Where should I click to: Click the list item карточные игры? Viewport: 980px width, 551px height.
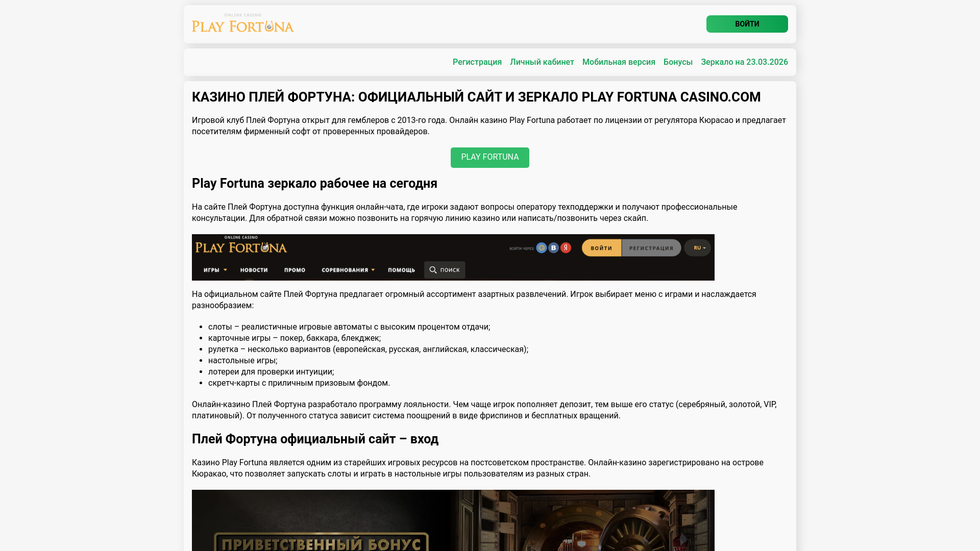[x=295, y=338]
